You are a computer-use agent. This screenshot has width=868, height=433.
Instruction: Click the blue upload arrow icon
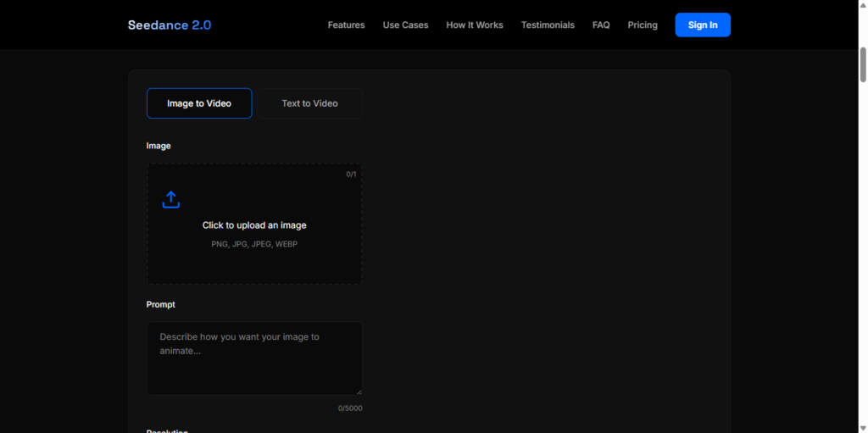171,200
